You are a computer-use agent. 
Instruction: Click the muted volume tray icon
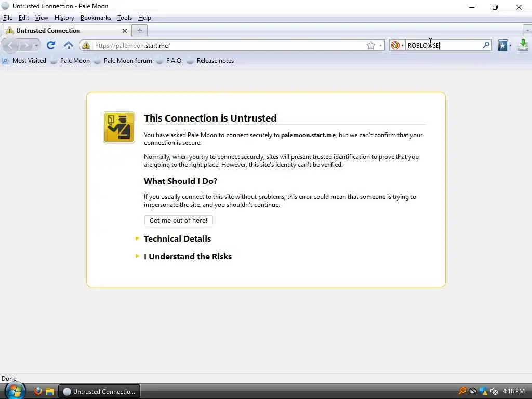point(494,391)
